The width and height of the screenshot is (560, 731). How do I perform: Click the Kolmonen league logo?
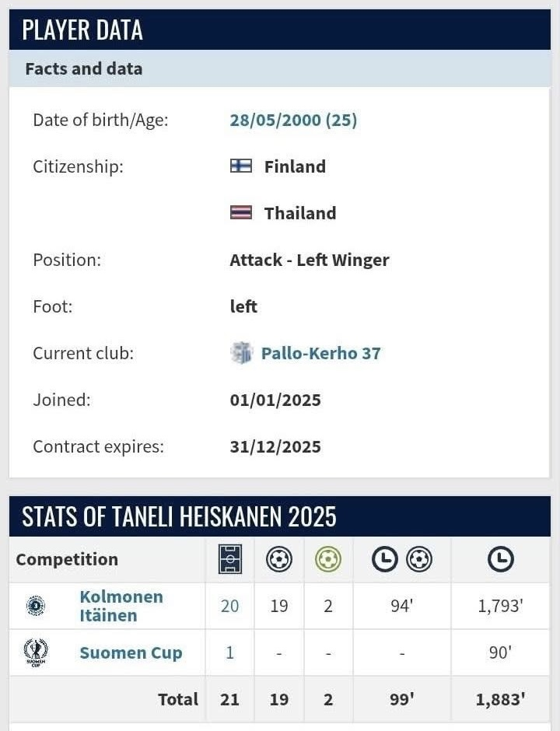(x=36, y=606)
